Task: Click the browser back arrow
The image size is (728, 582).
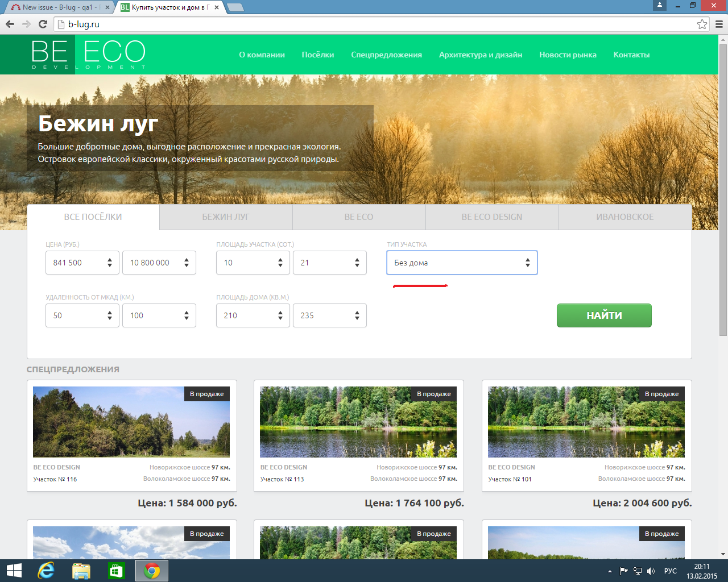Action: click(10, 24)
